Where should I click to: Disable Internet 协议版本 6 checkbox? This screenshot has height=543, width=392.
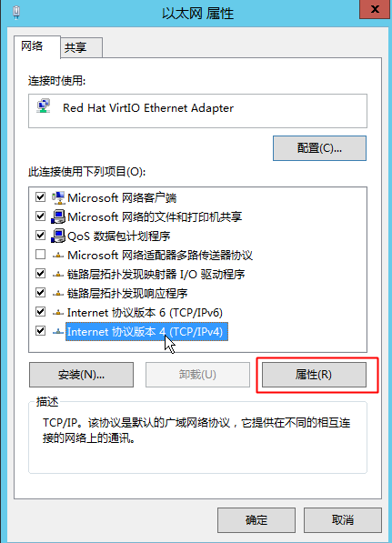(x=41, y=312)
